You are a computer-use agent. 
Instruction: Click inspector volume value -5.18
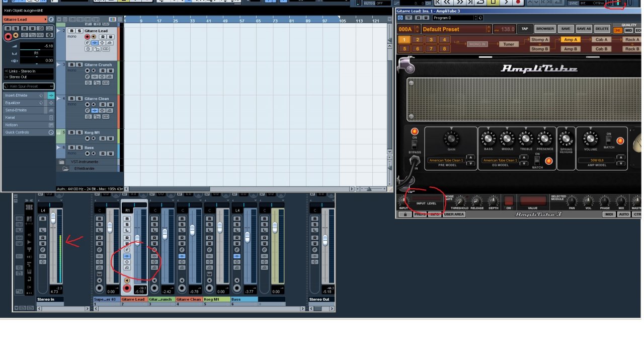pyautogui.click(x=37, y=46)
